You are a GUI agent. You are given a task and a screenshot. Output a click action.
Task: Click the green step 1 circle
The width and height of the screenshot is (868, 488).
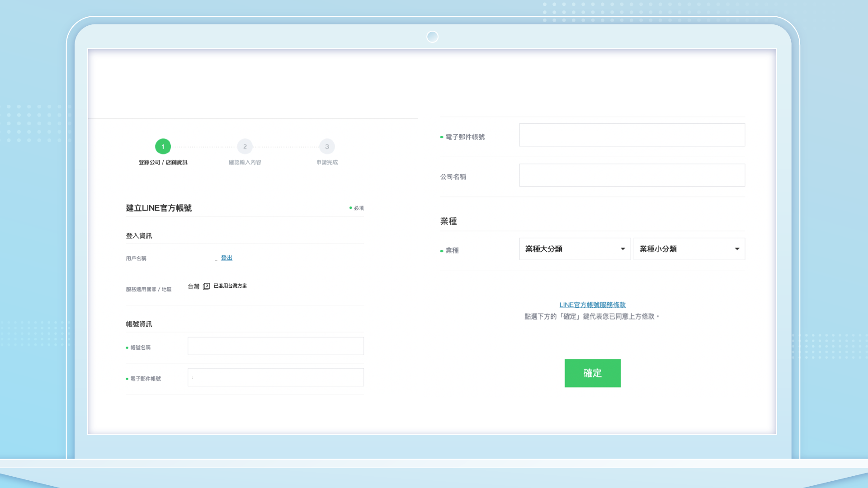(x=163, y=146)
